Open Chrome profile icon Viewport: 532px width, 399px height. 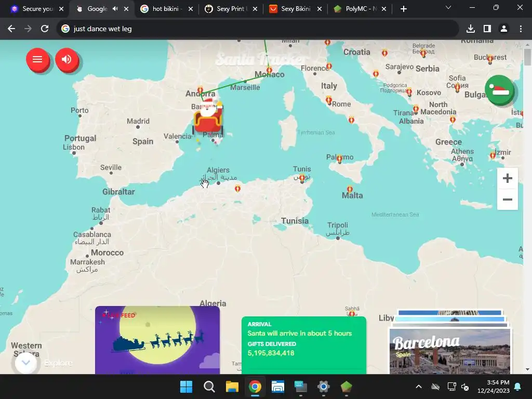504,29
